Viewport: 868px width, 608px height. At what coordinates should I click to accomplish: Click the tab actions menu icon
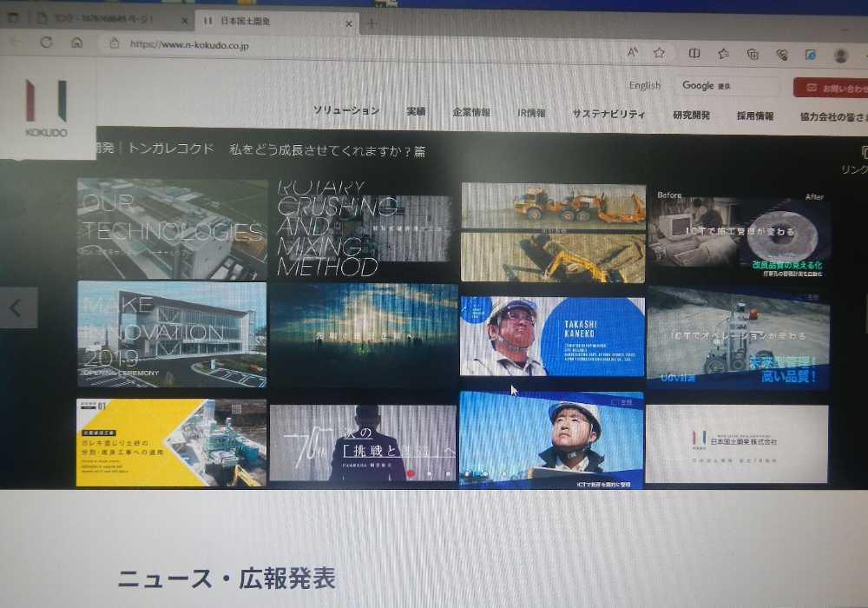point(13,17)
